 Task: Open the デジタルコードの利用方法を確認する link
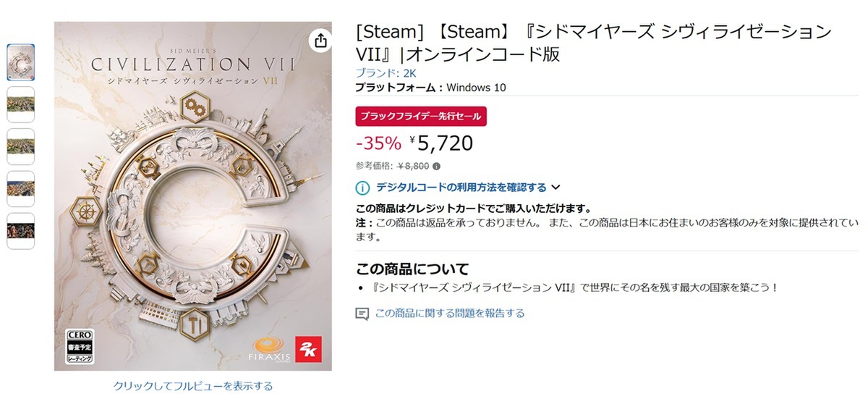click(x=461, y=188)
